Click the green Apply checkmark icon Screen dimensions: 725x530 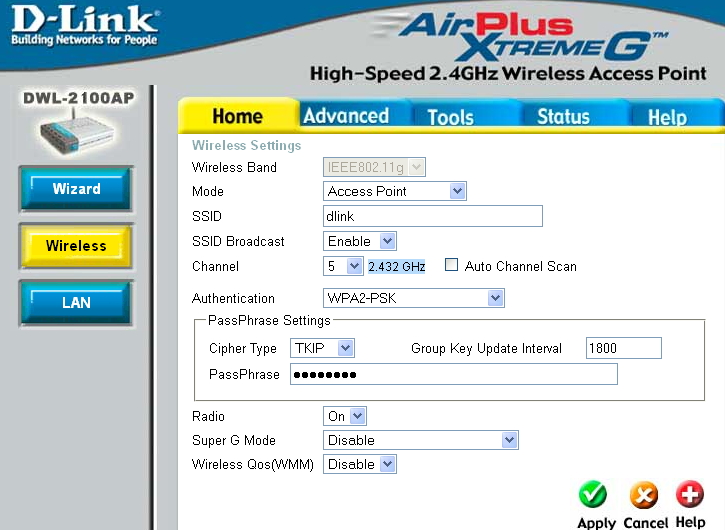coord(594,495)
